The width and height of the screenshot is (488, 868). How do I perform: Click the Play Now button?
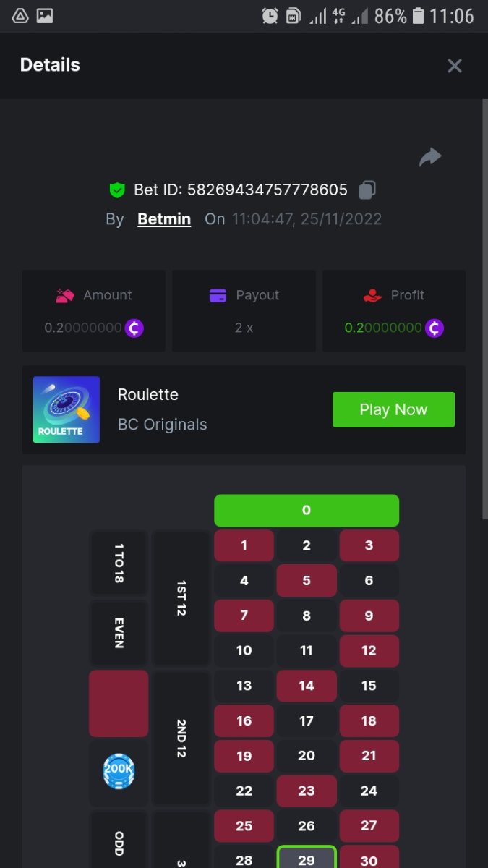(393, 409)
